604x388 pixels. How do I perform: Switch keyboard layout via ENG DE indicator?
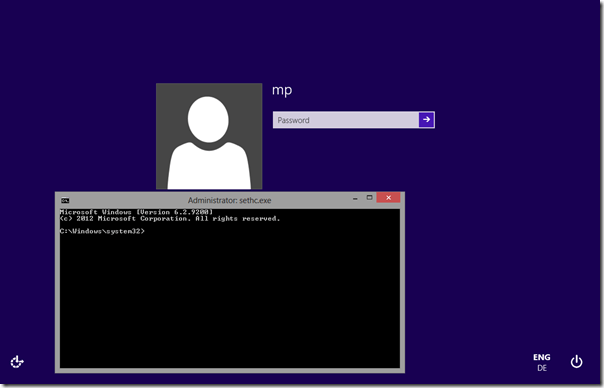542,363
